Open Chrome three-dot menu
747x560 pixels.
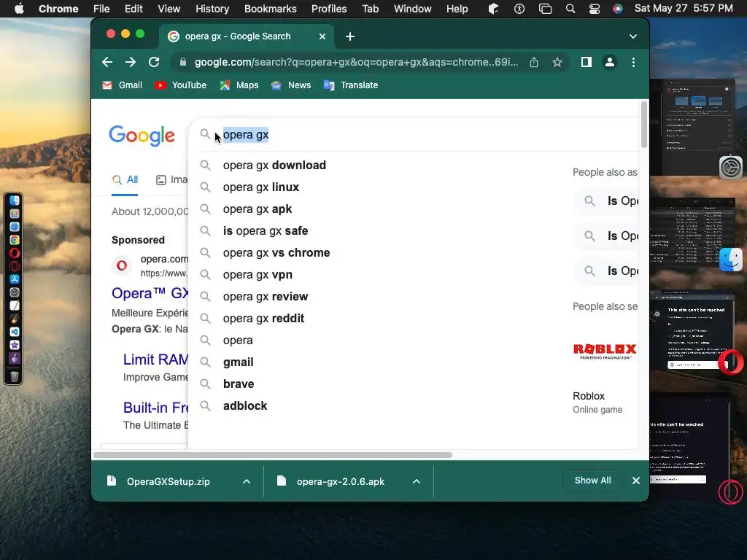coord(633,62)
